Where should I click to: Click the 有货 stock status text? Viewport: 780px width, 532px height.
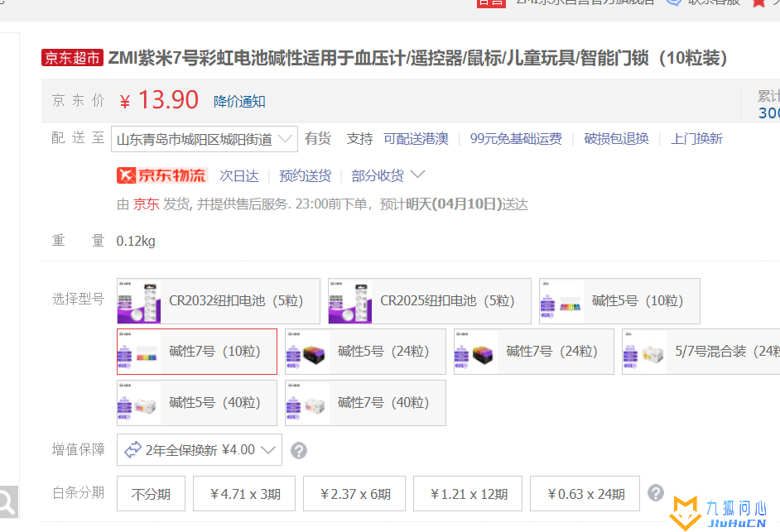pos(318,139)
